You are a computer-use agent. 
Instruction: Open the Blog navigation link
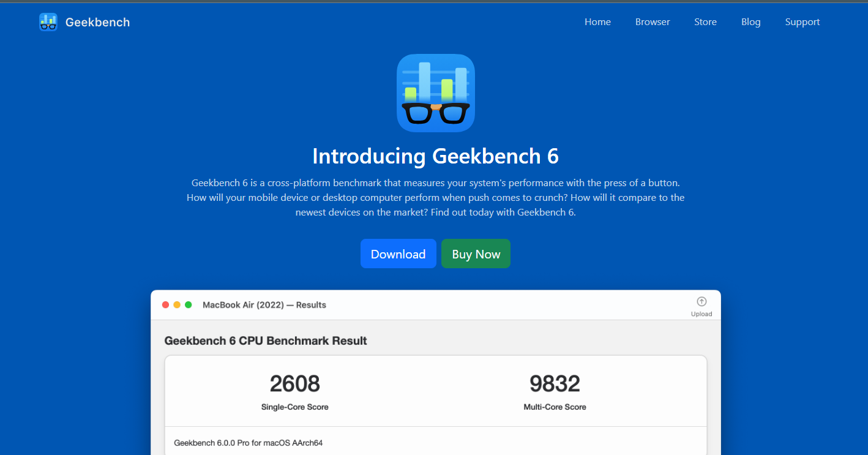[x=750, y=22]
